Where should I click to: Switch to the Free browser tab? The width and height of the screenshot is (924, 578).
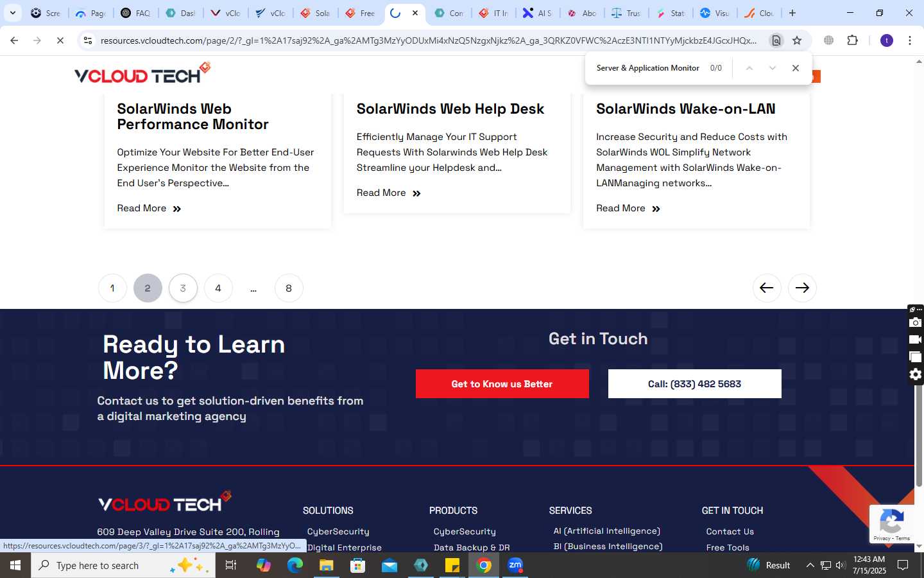coord(360,13)
